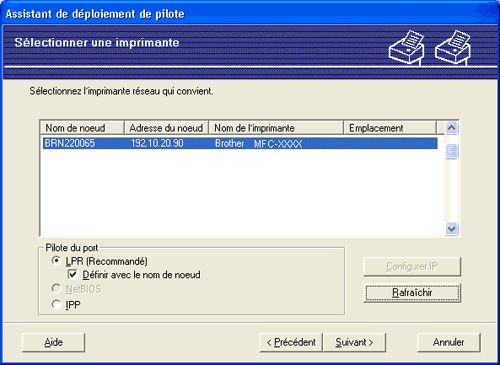Click the right printer icon in header
Viewport: 500px width, 365px height.
point(453,48)
